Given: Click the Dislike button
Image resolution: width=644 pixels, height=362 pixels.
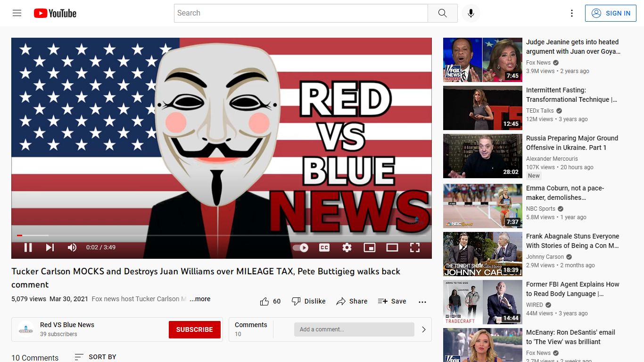Looking at the screenshot, I should tap(309, 301).
